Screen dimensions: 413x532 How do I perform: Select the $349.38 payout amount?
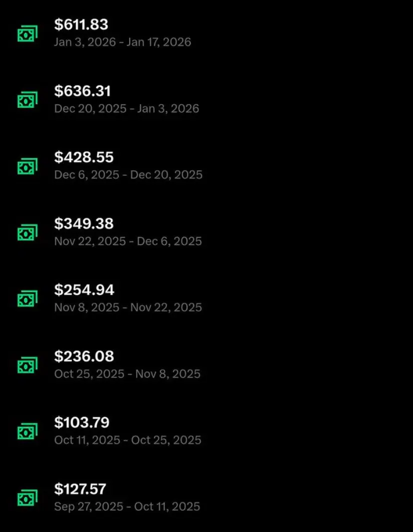tap(84, 224)
